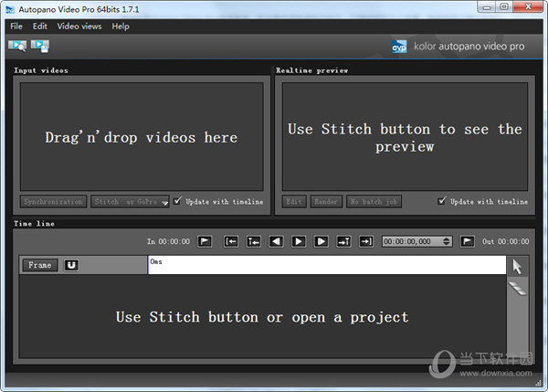Screen dimensions: 548x392
Task: Uncheck Update with timeline under Realtime preview
Action: [x=443, y=201]
